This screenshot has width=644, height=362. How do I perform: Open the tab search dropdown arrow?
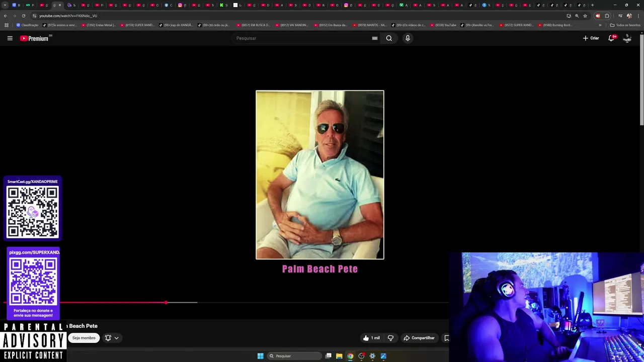click(x=5, y=5)
